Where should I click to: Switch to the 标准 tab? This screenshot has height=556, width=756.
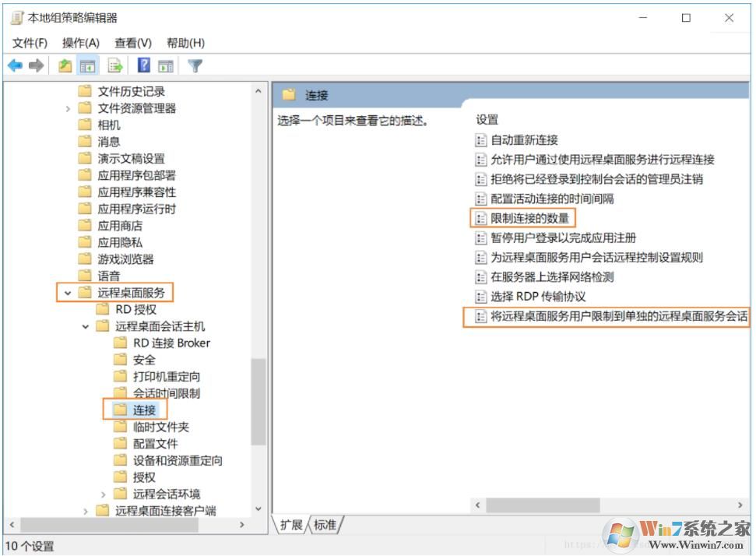pyautogui.click(x=326, y=525)
